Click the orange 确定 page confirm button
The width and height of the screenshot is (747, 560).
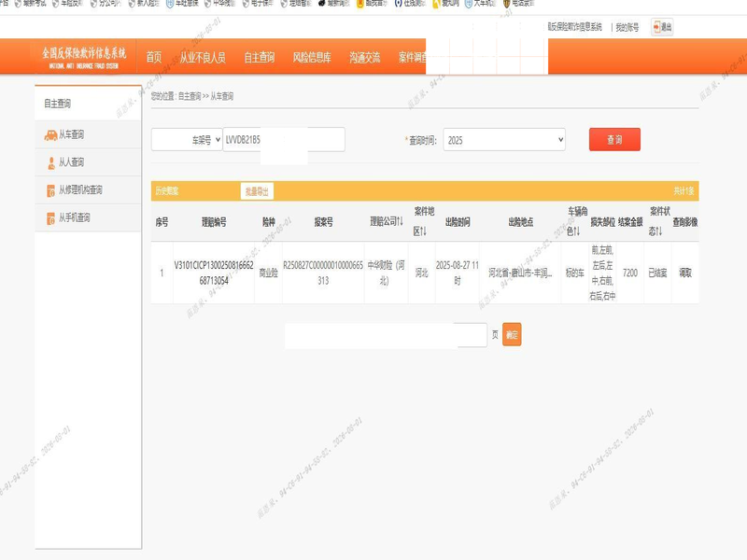pos(512,335)
